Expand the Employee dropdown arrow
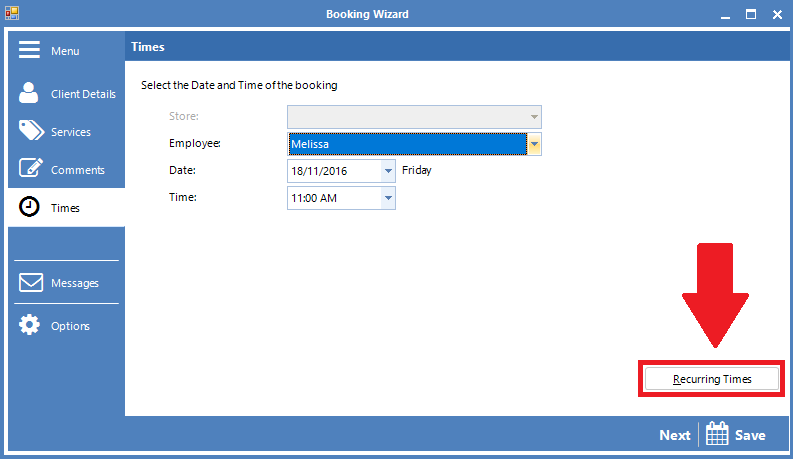Viewport: 793px width, 459px height. pyautogui.click(x=535, y=144)
